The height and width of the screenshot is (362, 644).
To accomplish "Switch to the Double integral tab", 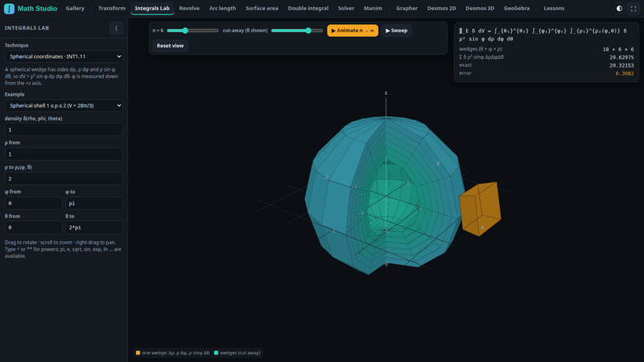I will tap(308, 8).
